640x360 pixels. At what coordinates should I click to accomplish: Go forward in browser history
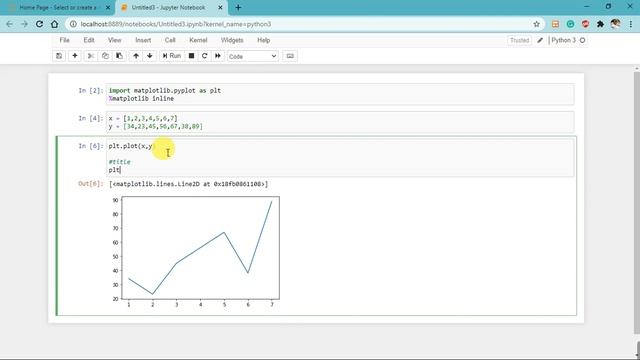coord(24,24)
